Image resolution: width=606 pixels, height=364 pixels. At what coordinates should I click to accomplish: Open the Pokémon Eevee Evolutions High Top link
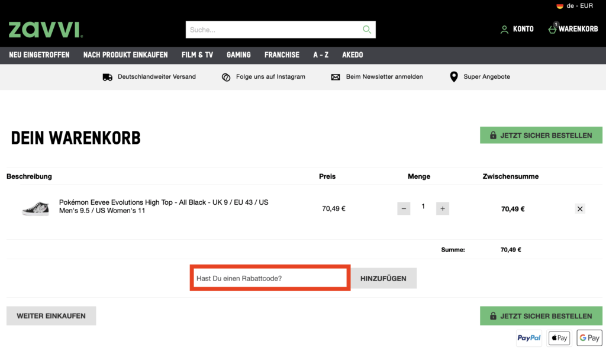tap(163, 207)
